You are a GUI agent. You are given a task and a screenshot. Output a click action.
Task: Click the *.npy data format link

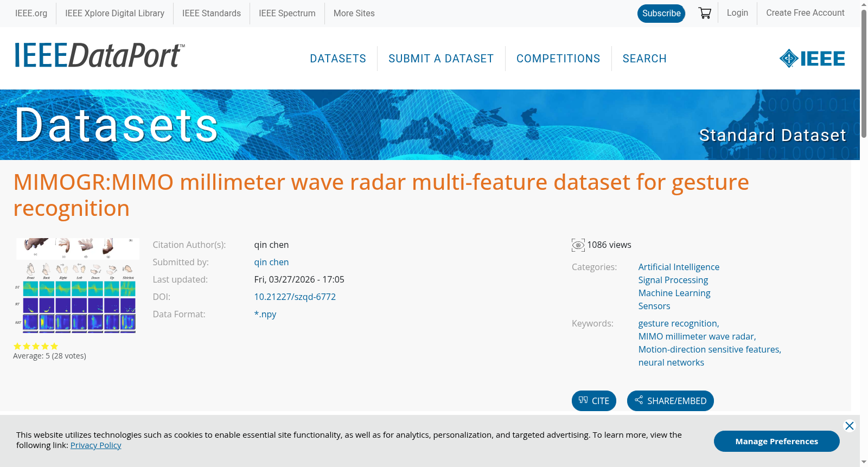(265, 314)
